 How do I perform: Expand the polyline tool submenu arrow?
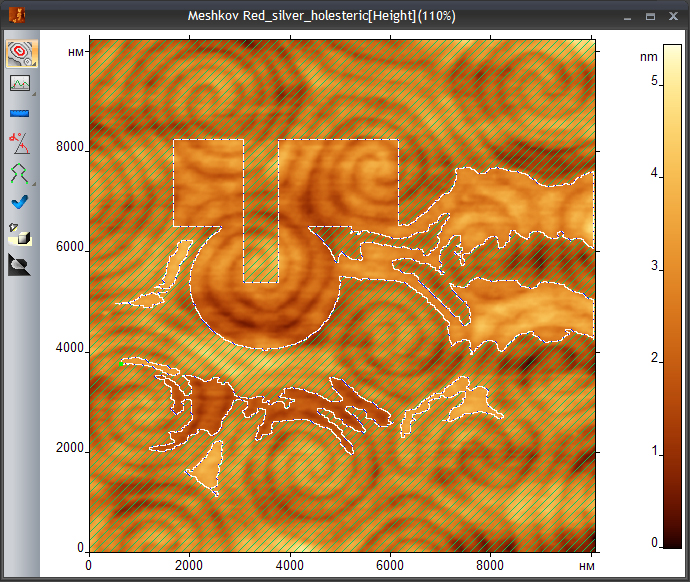pos(34,183)
